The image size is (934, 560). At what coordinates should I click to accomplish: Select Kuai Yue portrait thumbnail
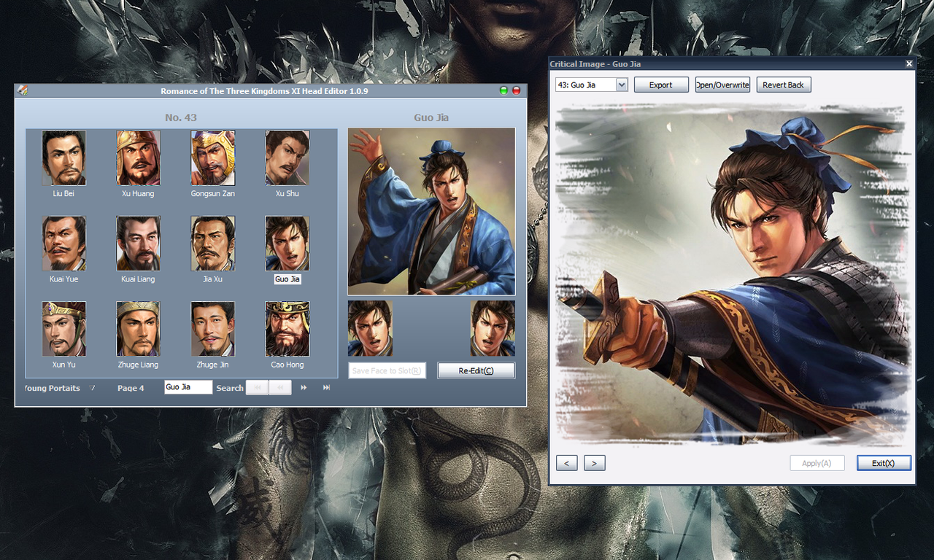coord(63,243)
